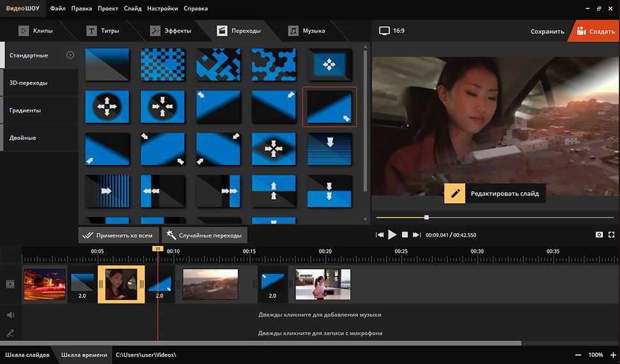Expand the Стандартные category arrow

point(70,56)
